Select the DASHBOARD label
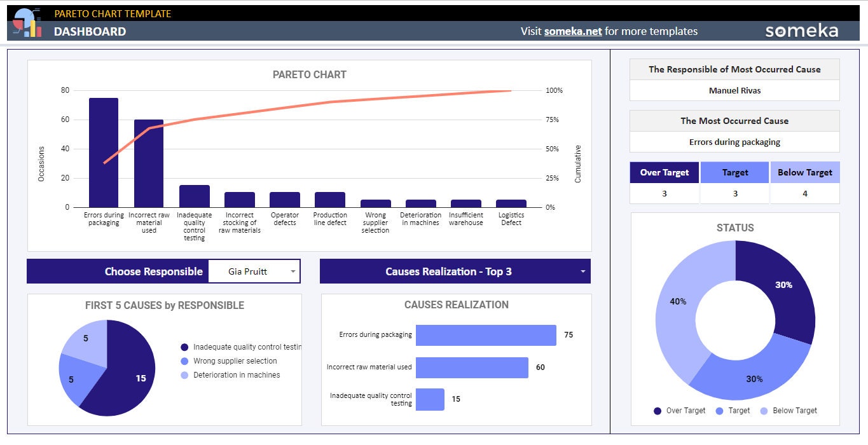The width and height of the screenshot is (868, 445). point(90,31)
